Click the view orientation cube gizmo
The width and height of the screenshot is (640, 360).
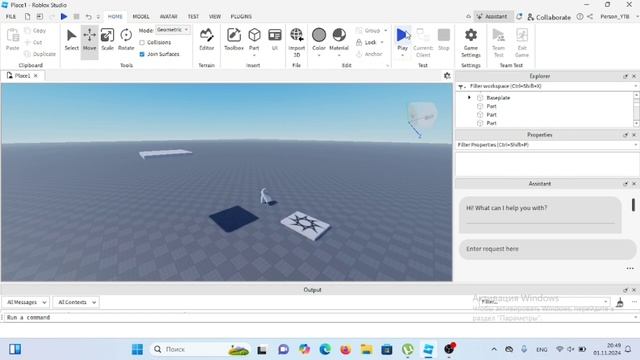tap(423, 114)
